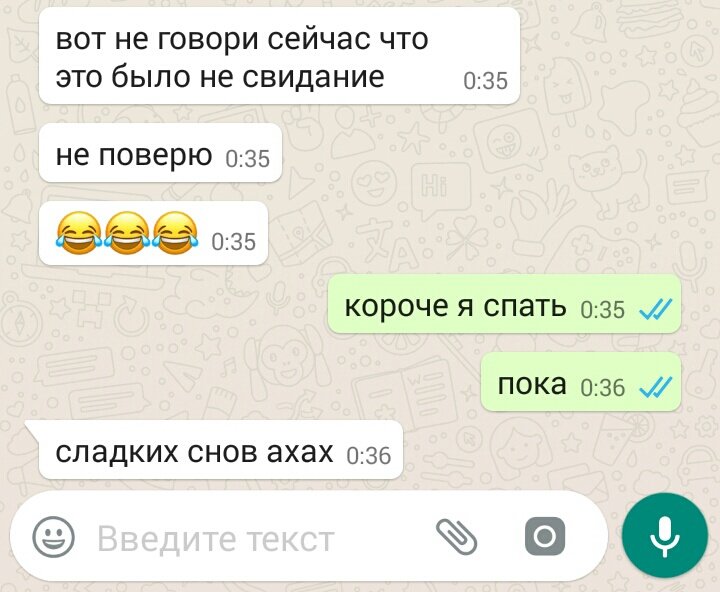Click timestamp 0:35 beside "это было не свидание"
Image resolution: width=720 pixels, height=592 pixels.
(485, 81)
